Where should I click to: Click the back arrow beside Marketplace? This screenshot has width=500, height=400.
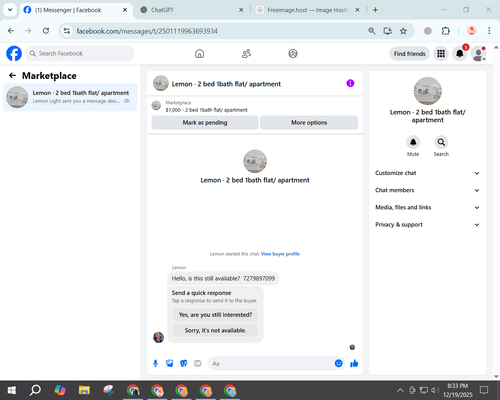(x=12, y=76)
